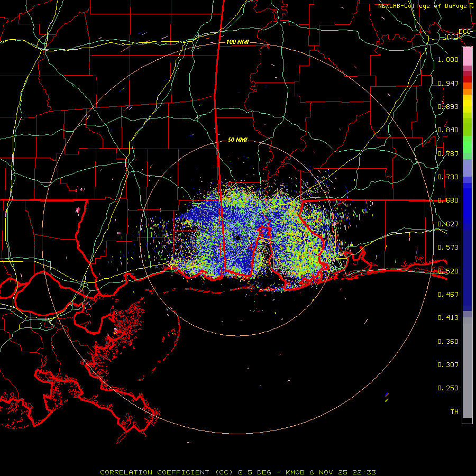Click the 0.520 scale value
Viewport: 476px width, 476px height.
pyautogui.click(x=448, y=271)
